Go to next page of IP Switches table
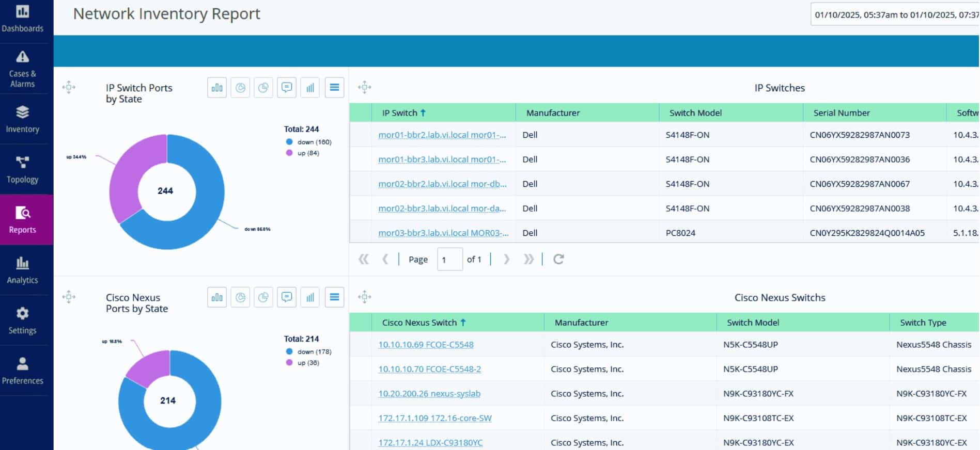Viewport: 980px width, 450px height. coord(507,259)
